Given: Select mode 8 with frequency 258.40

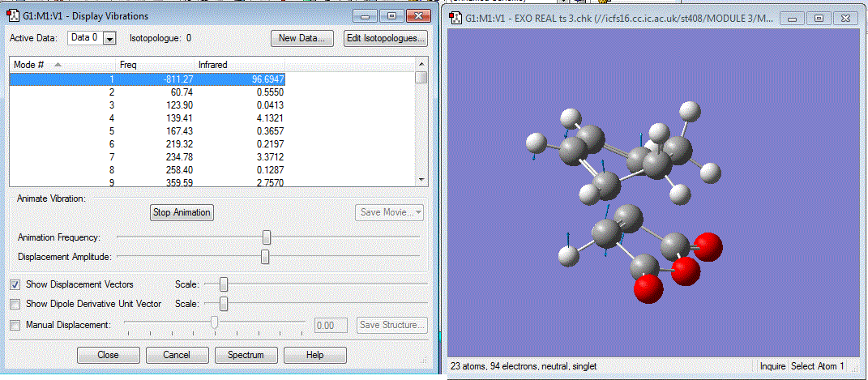Looking at the screenshot, I should pos(148,169).
